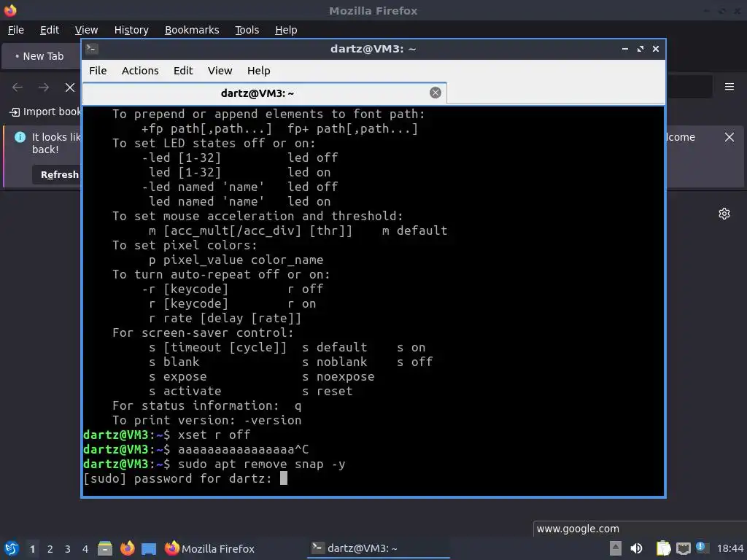747x560 pixels.
Task: Close the dartz@VM3 terminal tab
Action: pyautogui.click(x=435, y=93)
